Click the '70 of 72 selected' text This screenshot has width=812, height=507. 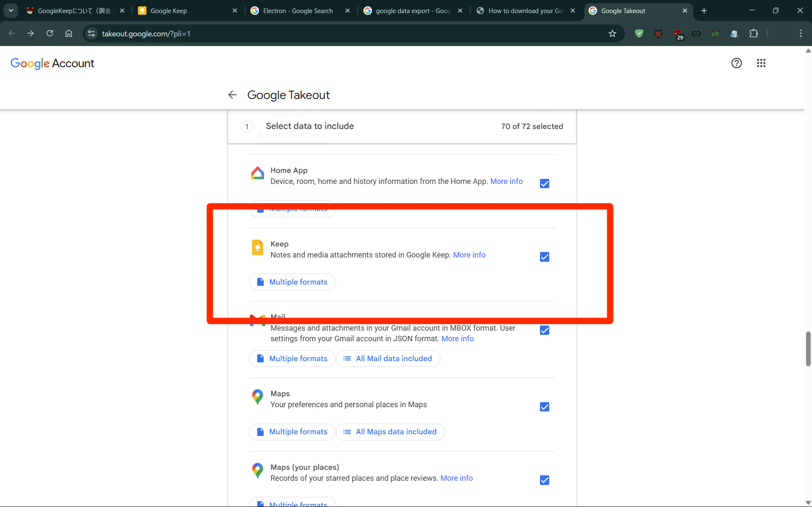tap(532, 126)
